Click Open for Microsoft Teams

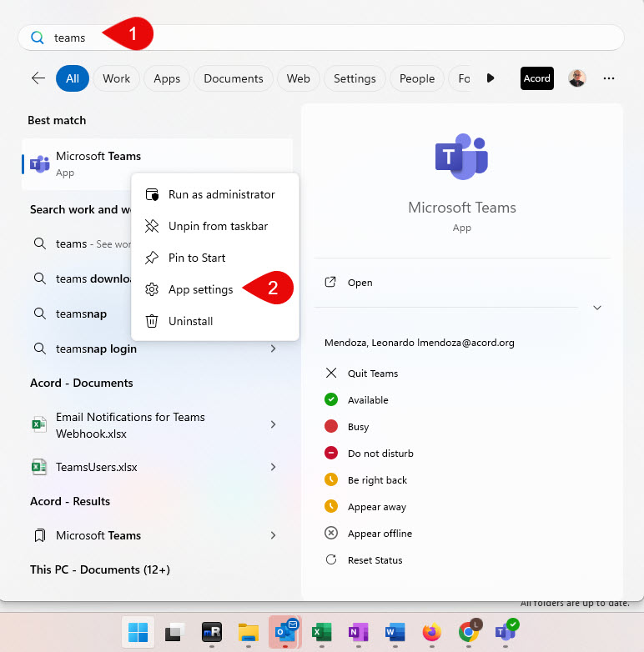(360, 283)
